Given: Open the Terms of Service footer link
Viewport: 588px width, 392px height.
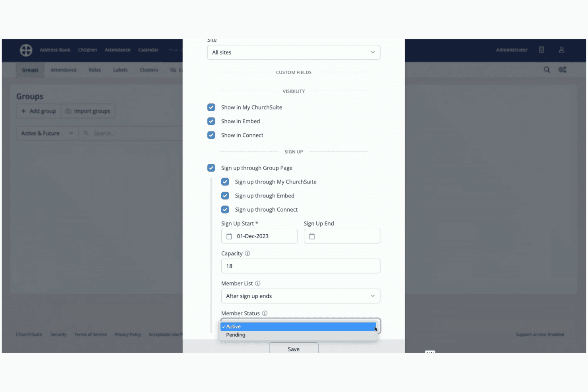Looking at the screenshot, I should click(x=90, y=334).
